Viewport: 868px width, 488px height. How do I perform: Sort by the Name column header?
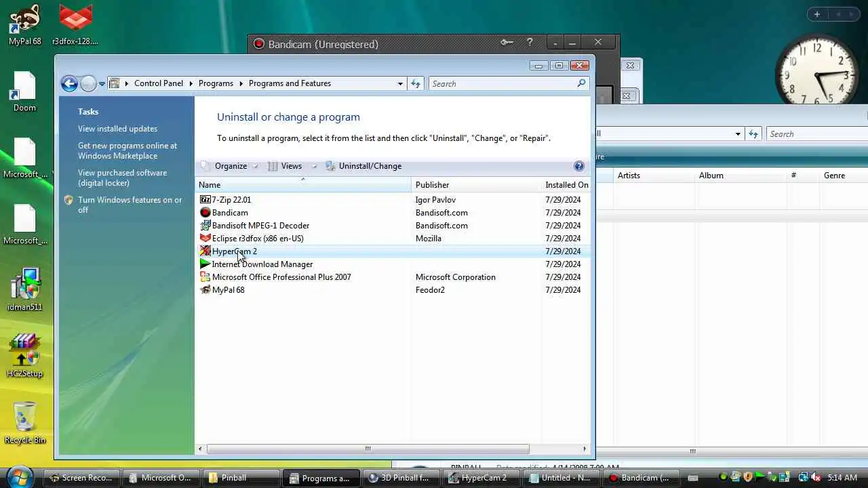click(304, 185)
